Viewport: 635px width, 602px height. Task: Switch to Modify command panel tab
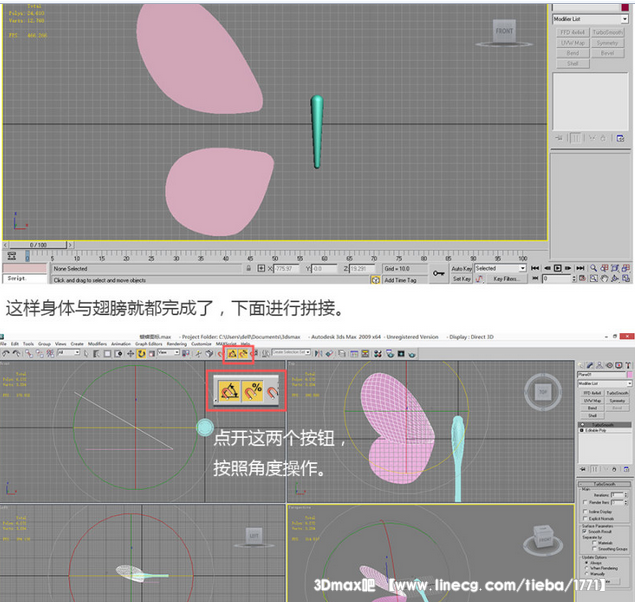(x=590, y=365)
